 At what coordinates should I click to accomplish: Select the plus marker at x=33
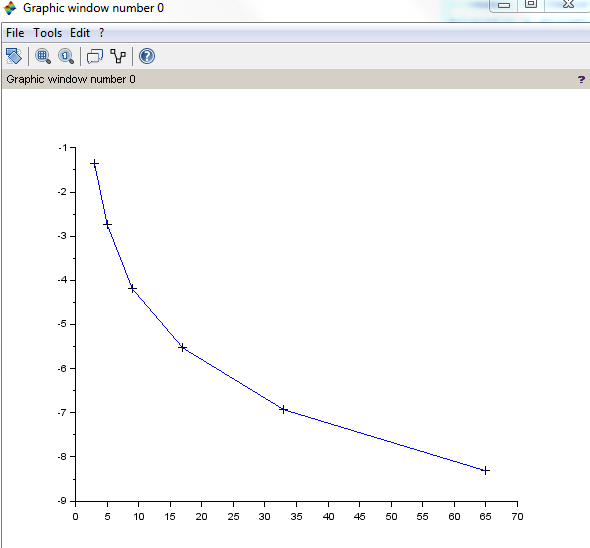click(284, 409)
